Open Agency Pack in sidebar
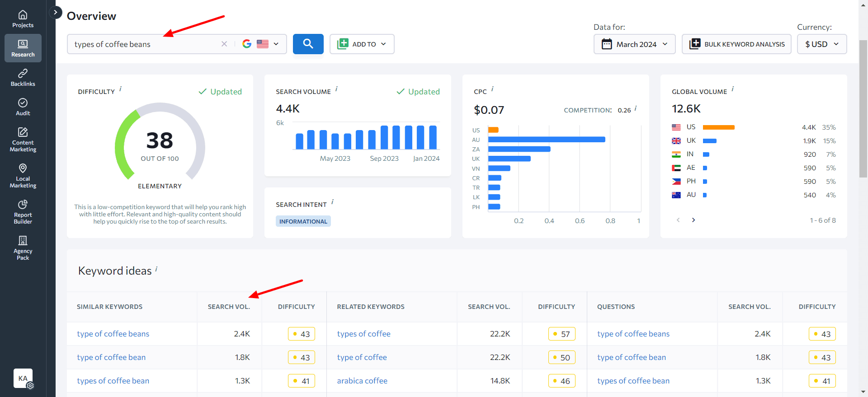This screenshot has width=868, height=397. [x=23, y=248]
